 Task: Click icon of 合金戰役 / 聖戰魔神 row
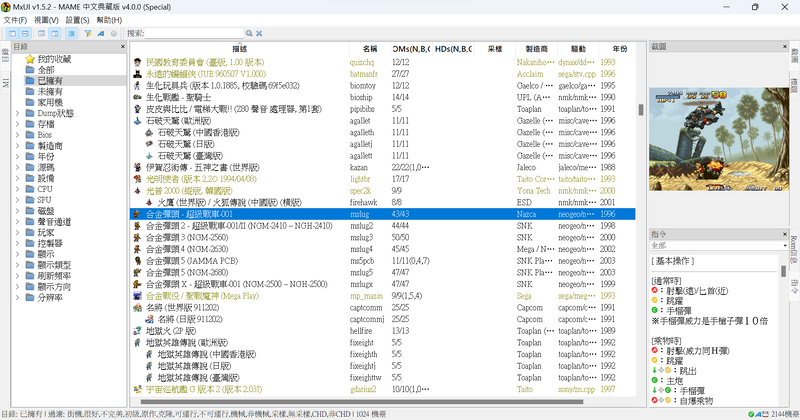(x=137, y=296)
